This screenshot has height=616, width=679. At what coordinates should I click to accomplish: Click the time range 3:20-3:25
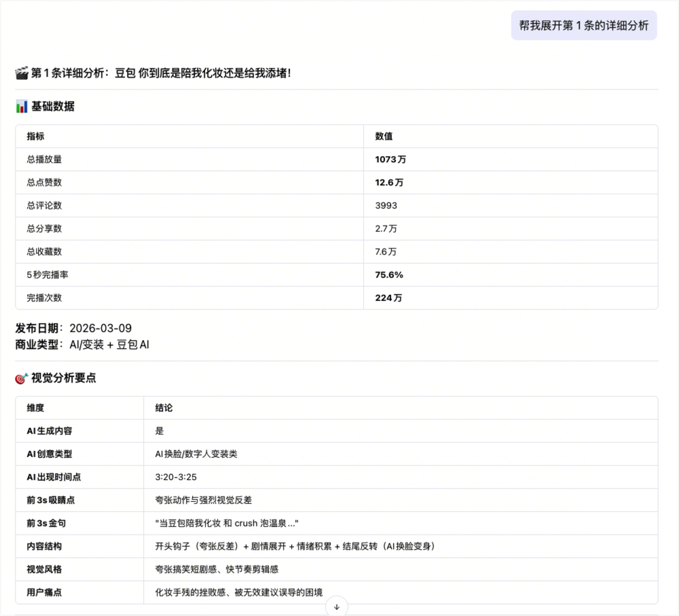[176, 477]
